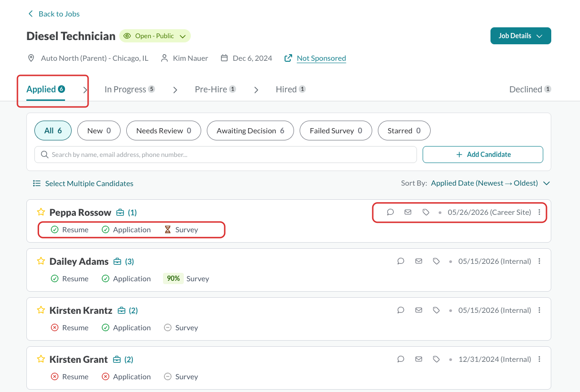The image size is (580, 392).
Task: Switch to the Applied tab
Action: [x=46, y=89]
